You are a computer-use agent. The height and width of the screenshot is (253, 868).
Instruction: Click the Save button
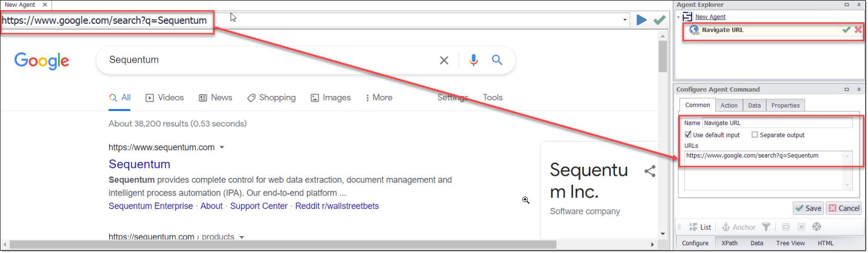[x=808, y=208]
